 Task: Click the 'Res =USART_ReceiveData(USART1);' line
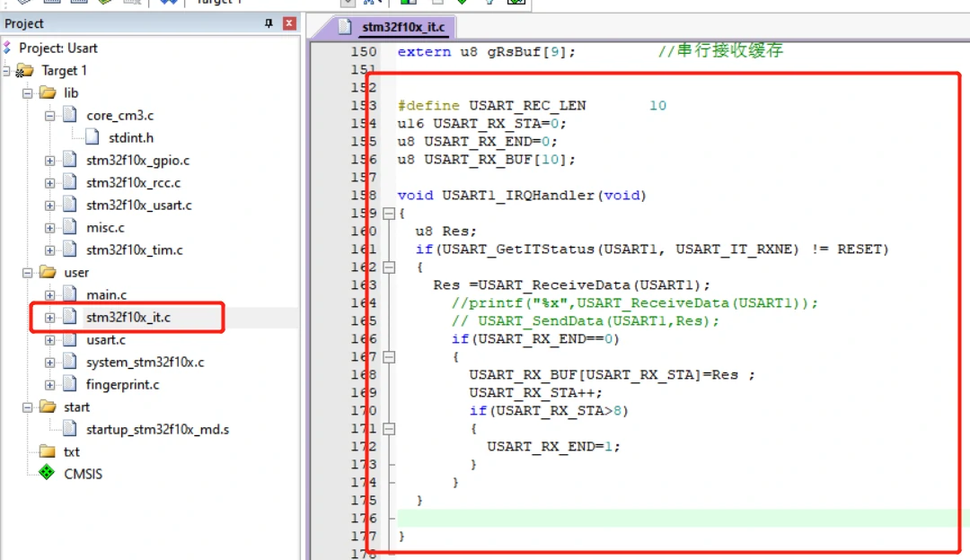[x=571, y=285]
